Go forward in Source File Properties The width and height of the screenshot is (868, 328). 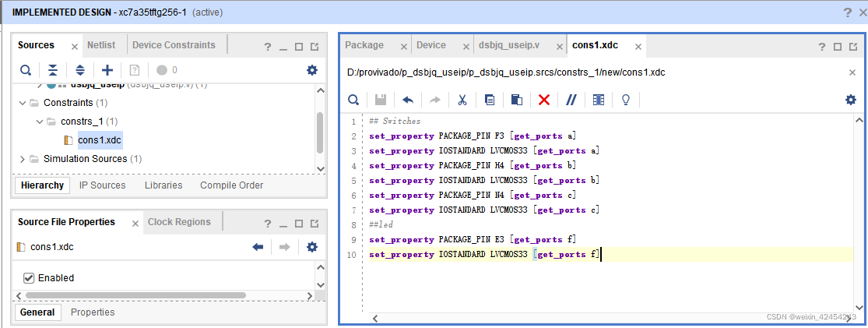click(x=285, y=247)
